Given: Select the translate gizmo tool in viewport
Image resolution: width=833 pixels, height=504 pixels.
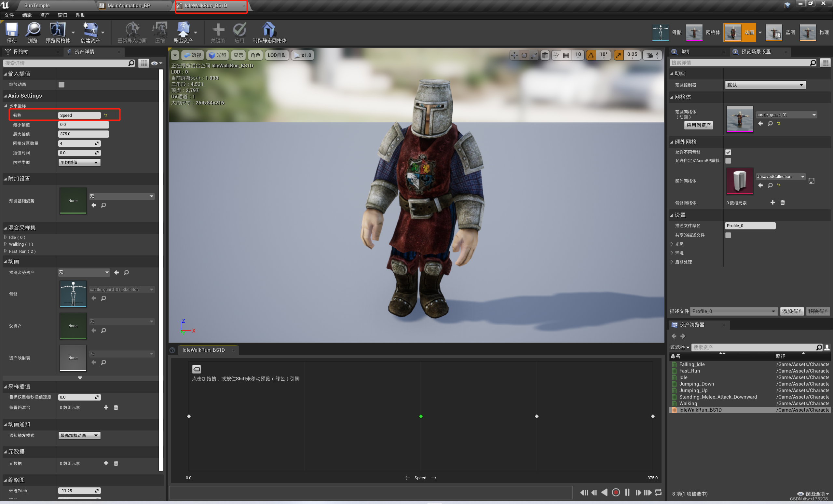Looking at the screenshot, I should [x=514, y=55].
